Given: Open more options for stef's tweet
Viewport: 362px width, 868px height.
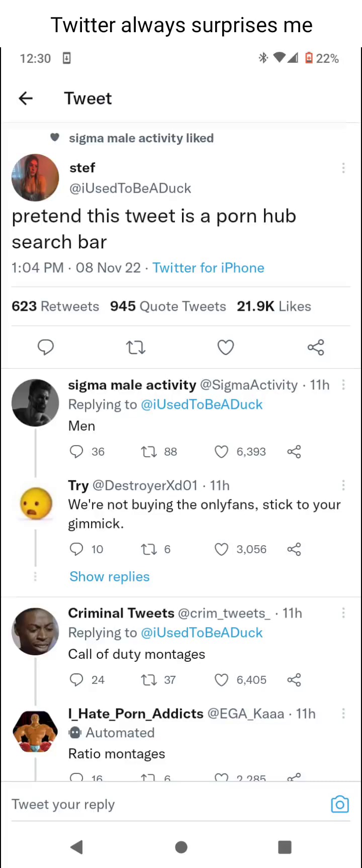Looking at the screenshot, I should coord(343,168).
